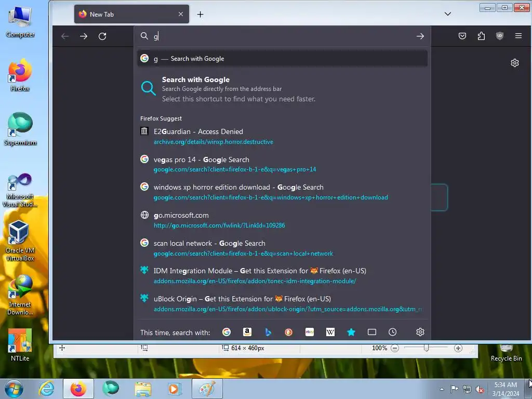Click the Firefox desktop shortcut
532x399 pixels.
click(20, 75)
